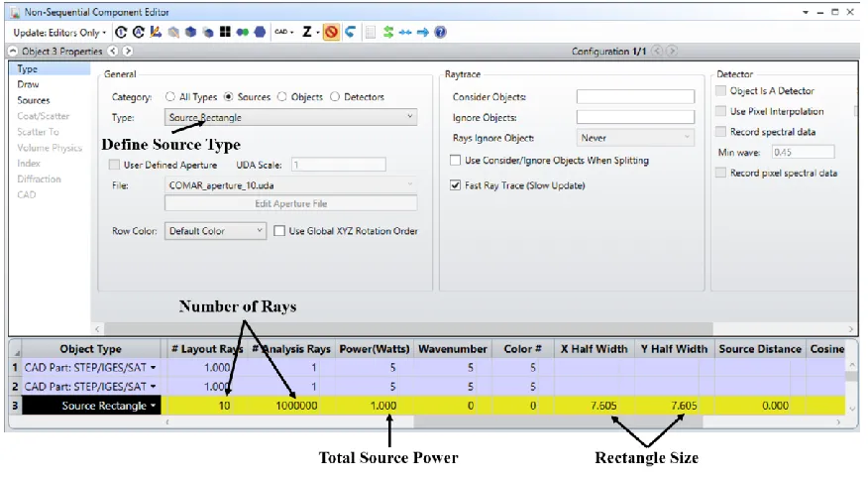Enable User Defined Aperture checkbox
The image size is (868, 478).
pyautogui.click(x=114, y=165)
